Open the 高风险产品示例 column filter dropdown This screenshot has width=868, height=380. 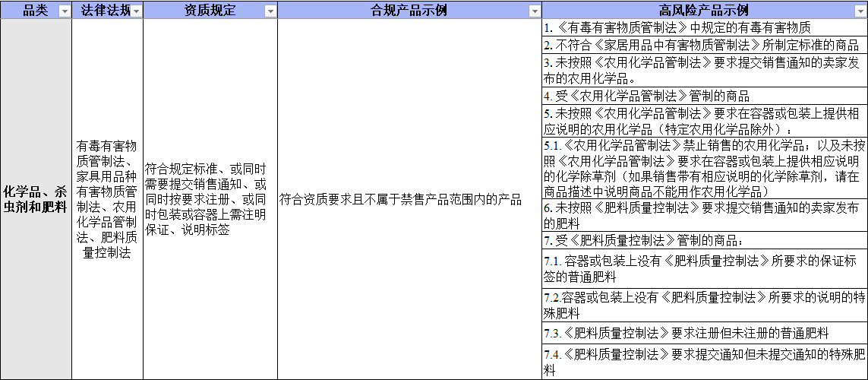pyautogui.click(x=861, y=11)
